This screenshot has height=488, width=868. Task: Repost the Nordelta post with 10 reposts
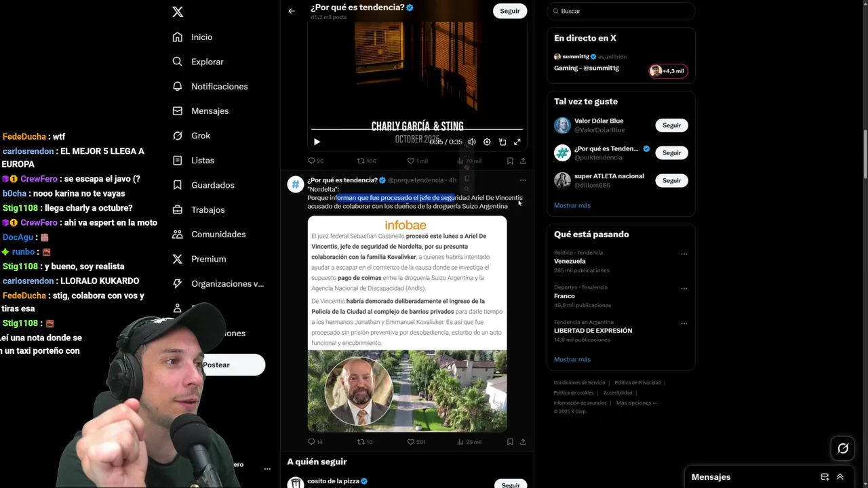pos(366,442)
